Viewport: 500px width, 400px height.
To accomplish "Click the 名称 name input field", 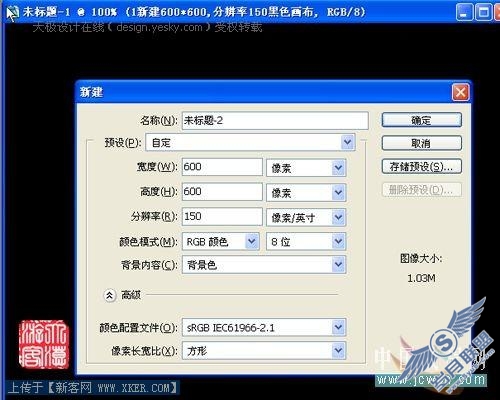I will click(x=275, y=120).
